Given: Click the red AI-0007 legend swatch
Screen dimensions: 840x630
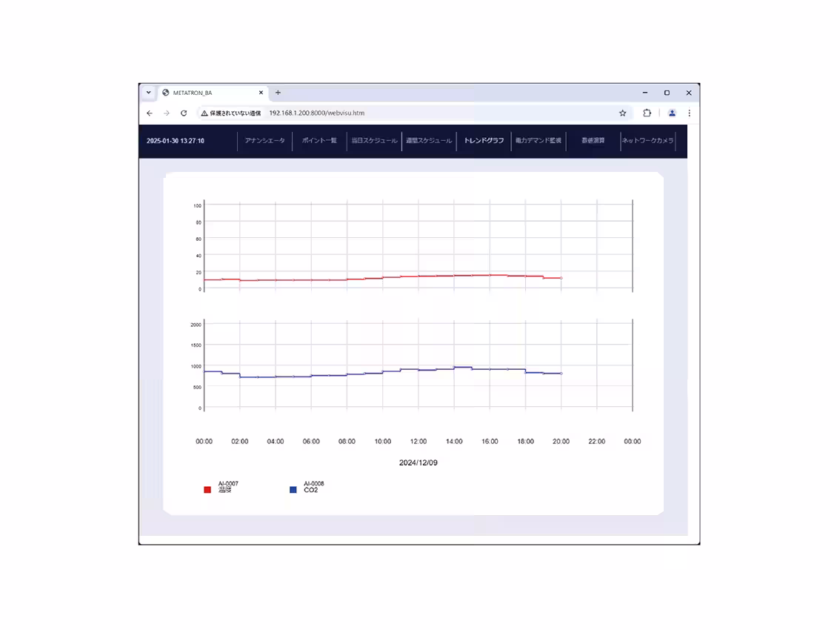Looking at the screenshot, I should tap(207, 490).
